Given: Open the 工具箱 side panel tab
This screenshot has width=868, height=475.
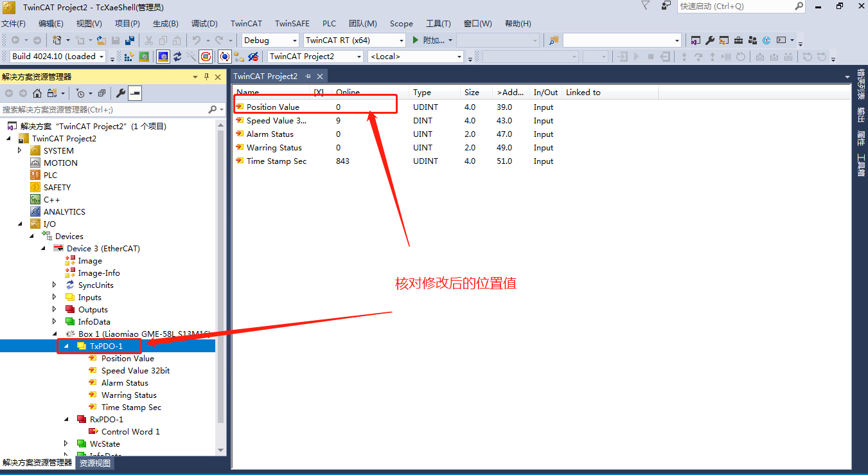Looking at the screenshot, I should (x=861, y=165).
